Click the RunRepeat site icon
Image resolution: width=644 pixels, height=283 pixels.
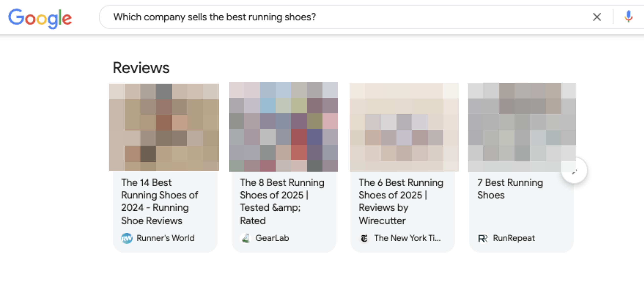tap(483, 238)
